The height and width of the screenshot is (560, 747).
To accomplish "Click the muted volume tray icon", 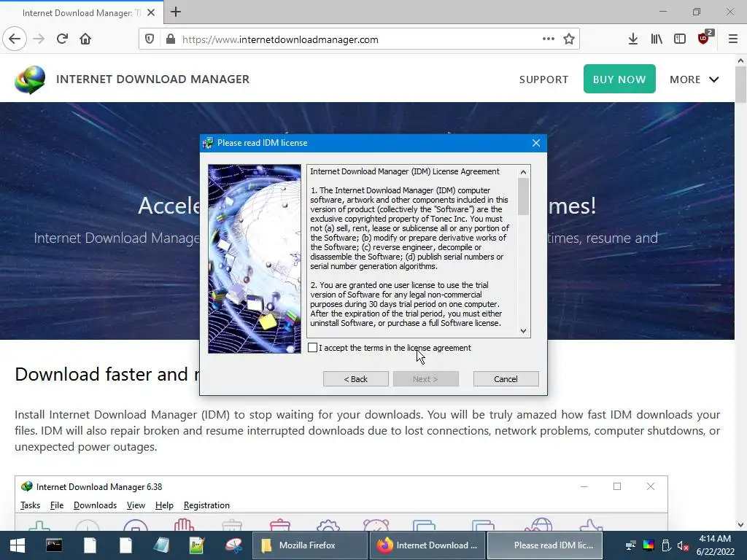I will coord(683,545).
